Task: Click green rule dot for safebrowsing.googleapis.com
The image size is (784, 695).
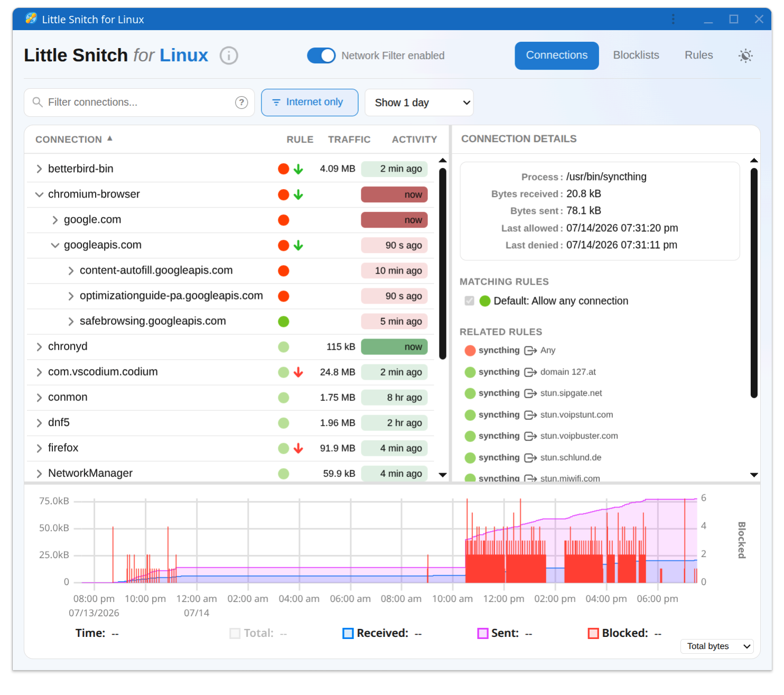Action: tap(284, 321)
